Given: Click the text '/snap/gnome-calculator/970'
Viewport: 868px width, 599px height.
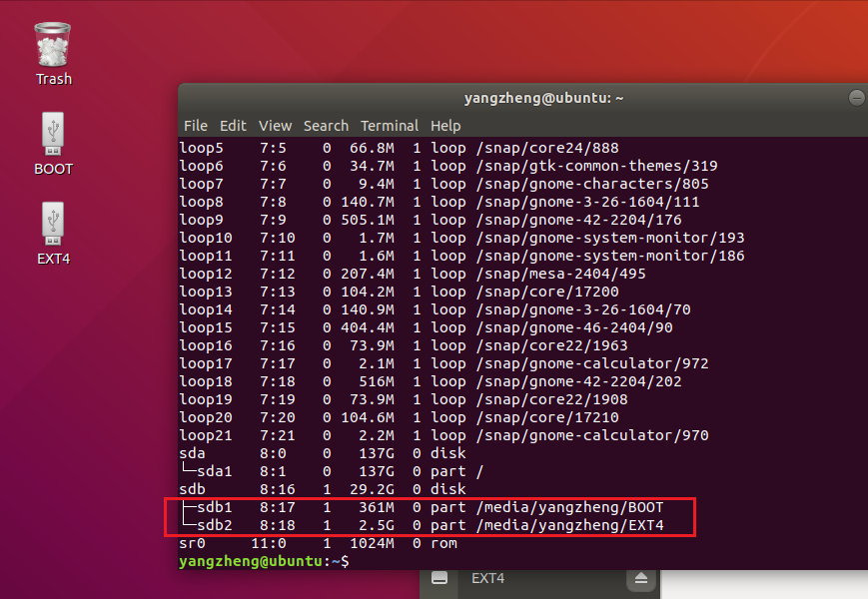Looking at the screenshot, I should coord(592,435).
